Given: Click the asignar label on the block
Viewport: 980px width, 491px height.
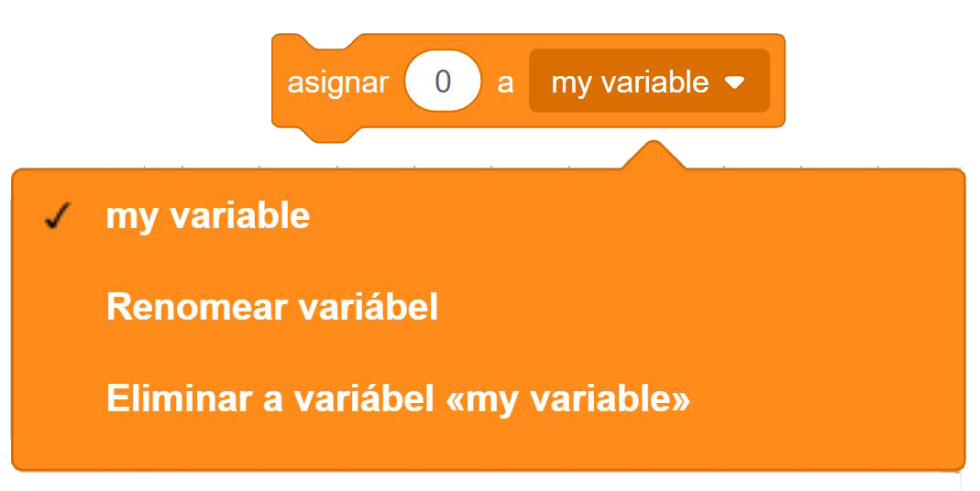Looking at the screenshot, I should point(337,82).
